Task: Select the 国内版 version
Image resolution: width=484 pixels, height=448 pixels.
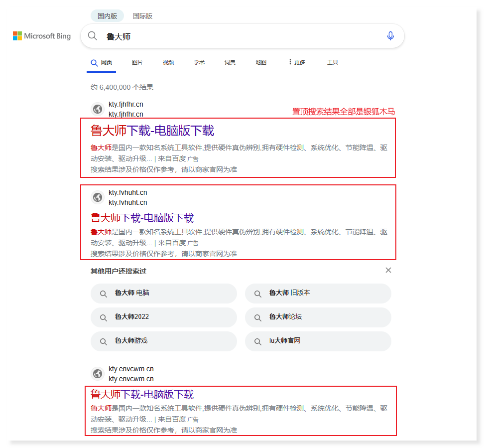Action: pos(107,15)
